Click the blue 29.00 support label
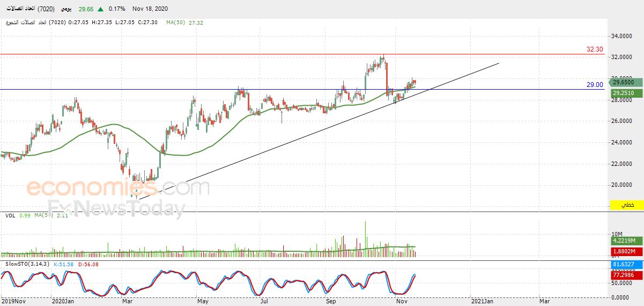This screenshot has height=306, width=644. point(595,85)
